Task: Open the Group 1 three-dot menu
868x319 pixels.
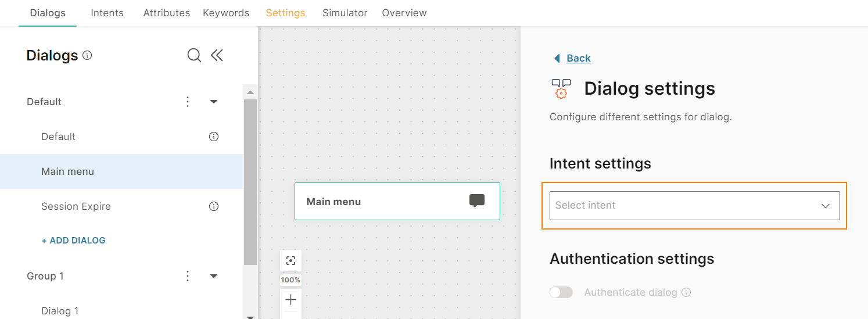Action: [x=188, y=276]
